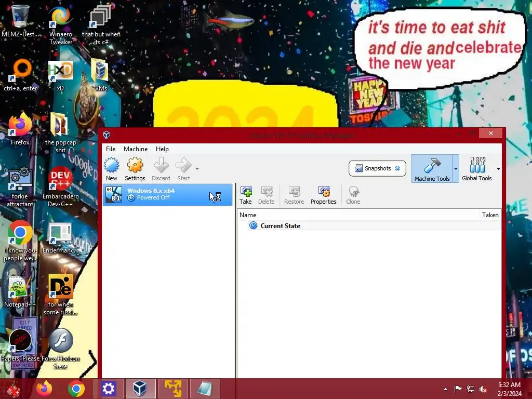This screenshot has width=532, height=399.
Task: Close the Snapshots pane with its x
Action: point(397,168)
